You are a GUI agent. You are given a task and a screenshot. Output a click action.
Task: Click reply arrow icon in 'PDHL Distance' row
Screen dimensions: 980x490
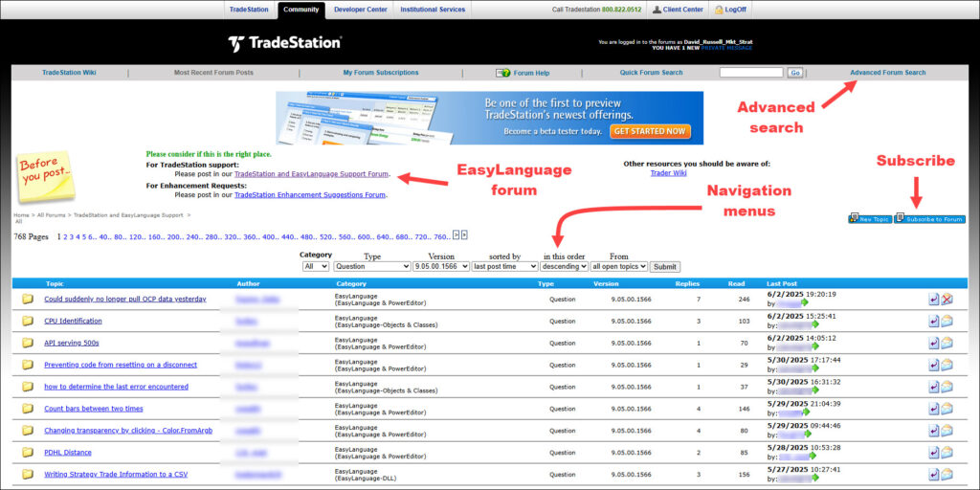pyautogui.click(x=934, y=453)
